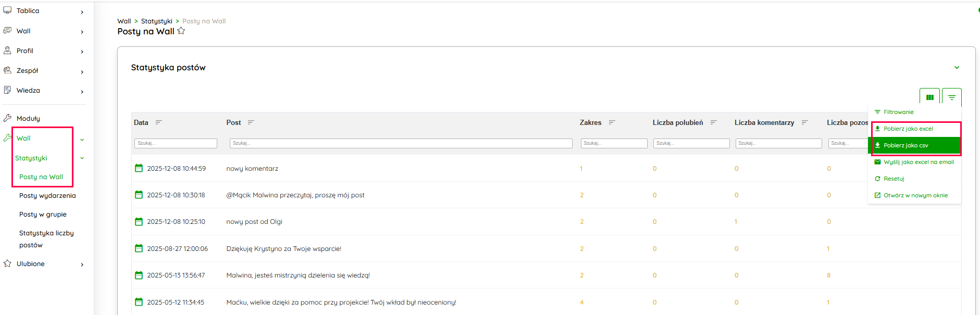Click the Ulubione star icon in sidebar
The width and height of the screenshot is (980, 315).
tap(7, 263)
